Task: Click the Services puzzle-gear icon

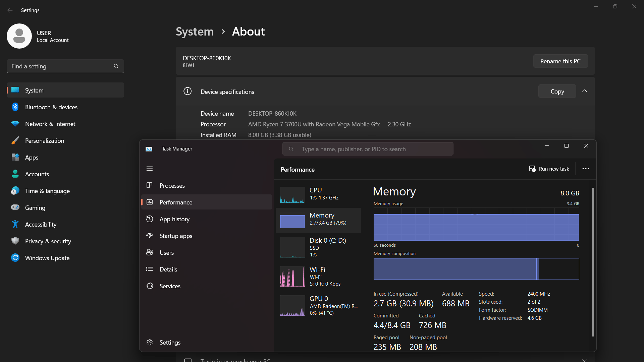Action: point(150,286)
